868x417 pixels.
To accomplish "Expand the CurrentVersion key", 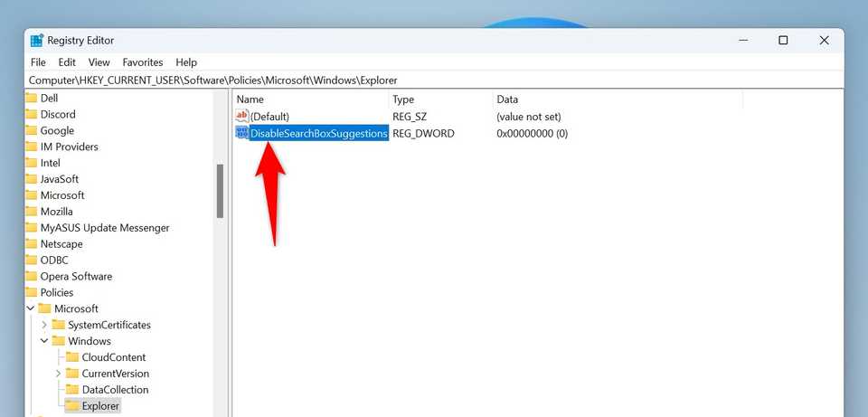I will (x=59, y=374).
